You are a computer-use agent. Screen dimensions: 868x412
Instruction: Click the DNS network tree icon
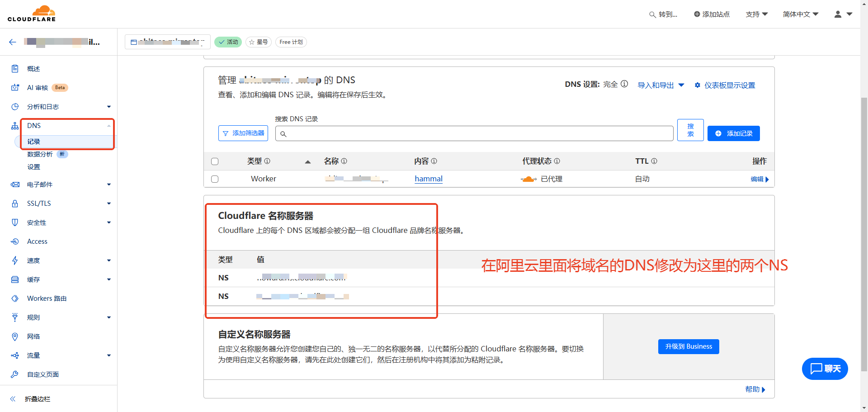coord(15,126)
